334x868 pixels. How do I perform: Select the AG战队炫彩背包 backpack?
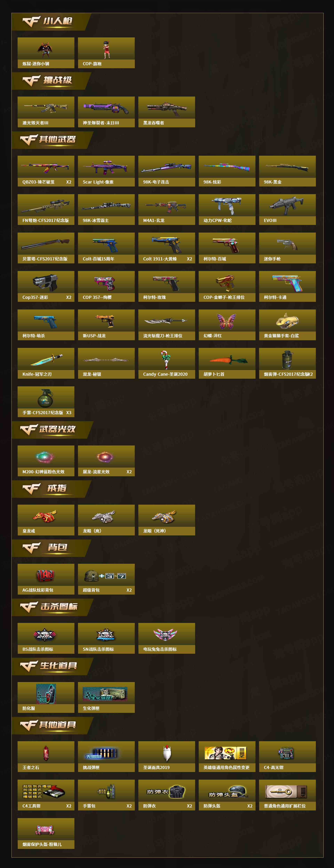46,579
